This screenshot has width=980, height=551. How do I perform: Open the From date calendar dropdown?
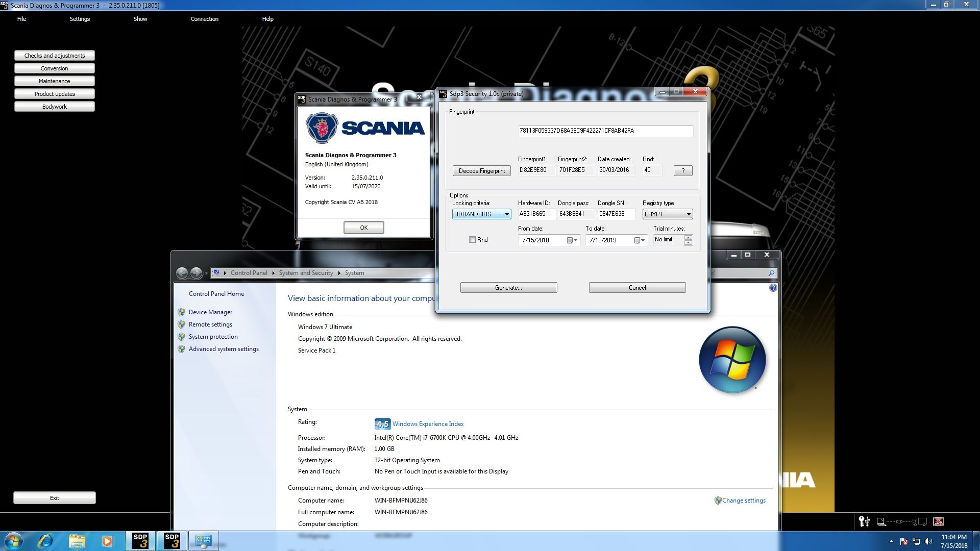click(x=573, y=240)
